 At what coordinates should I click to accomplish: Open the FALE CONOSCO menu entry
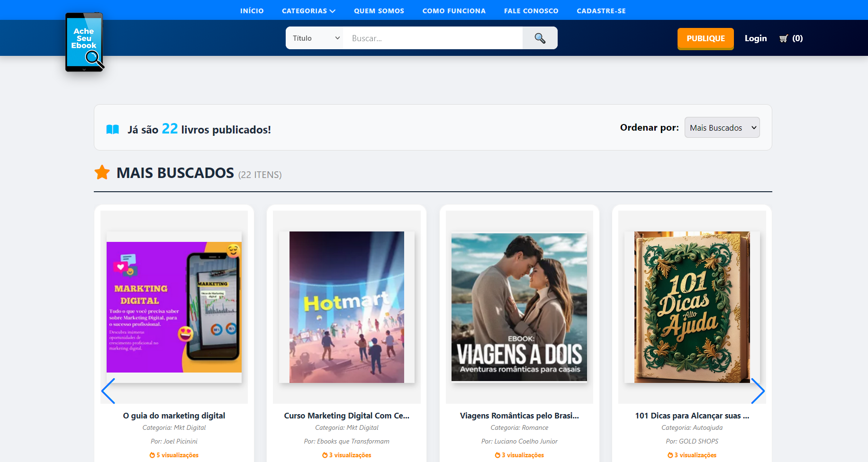click(x=531, y=10)
